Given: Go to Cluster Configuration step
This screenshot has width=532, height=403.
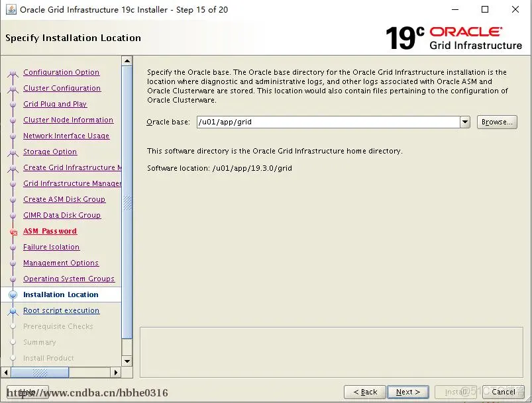Looking at the screenshot, I should tap(62, 88).
